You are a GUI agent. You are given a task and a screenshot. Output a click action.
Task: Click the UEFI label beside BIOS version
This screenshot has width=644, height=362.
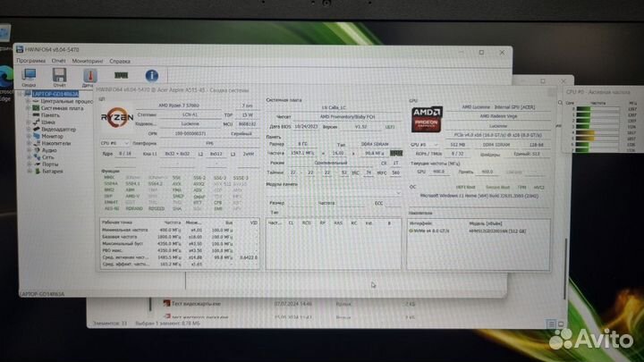(x=390, y=127)
